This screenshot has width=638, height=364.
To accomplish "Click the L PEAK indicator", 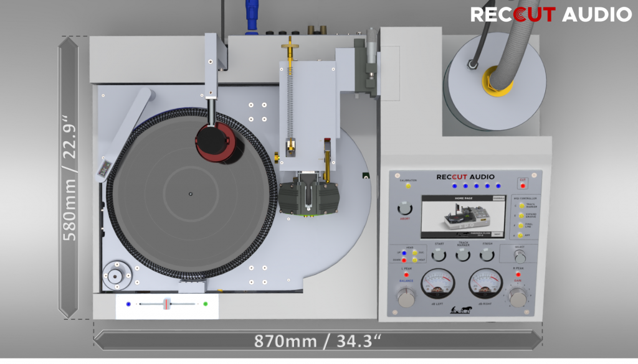I will coord(406,274).
